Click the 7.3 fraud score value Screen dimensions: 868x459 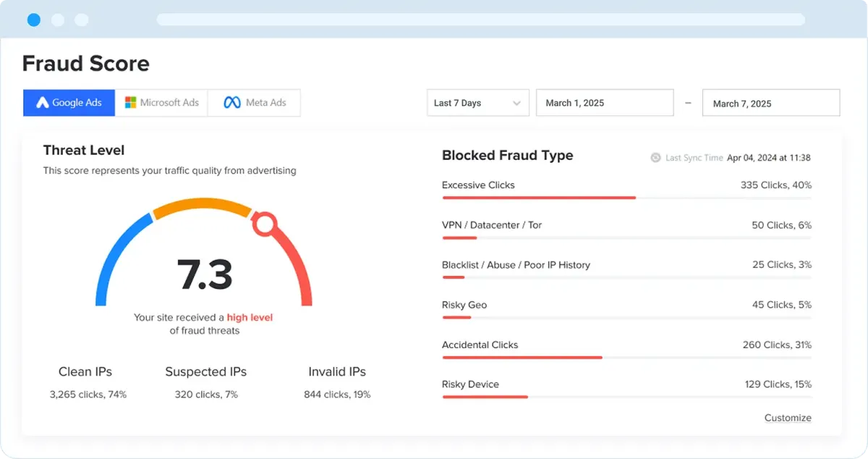(x=205, y=274)
